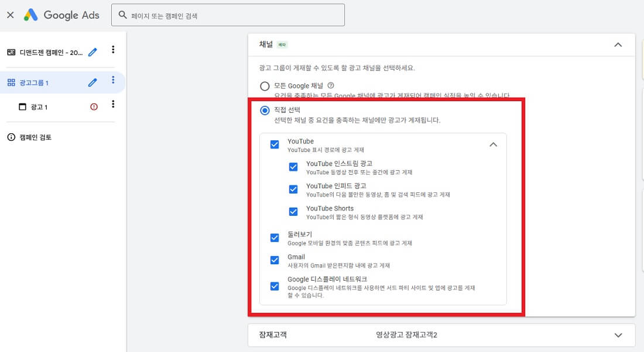This screenshot has height=352, width=644.
Task: Select 광고그룹 1 in sidebar
Action: (34, 83)
